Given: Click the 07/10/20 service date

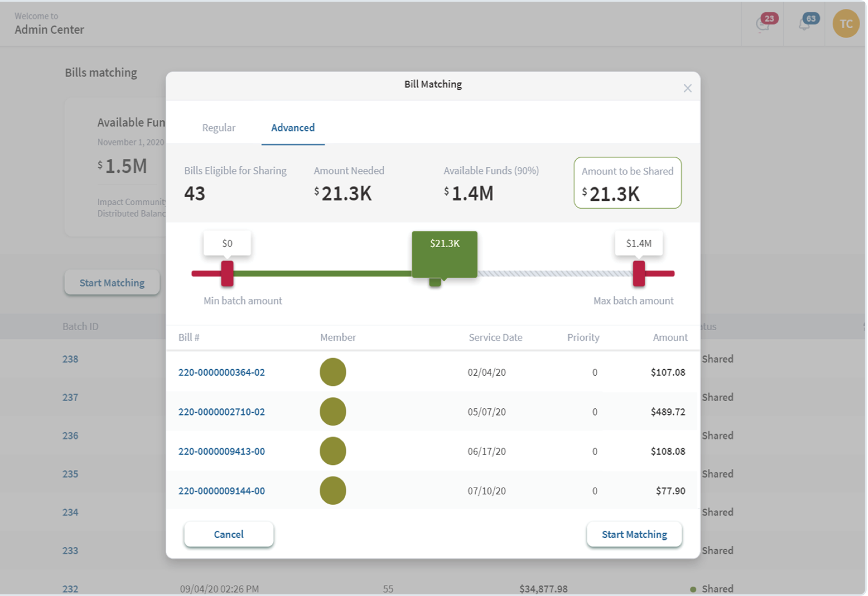Looking at the screenshot, I should tap(487, 491).
